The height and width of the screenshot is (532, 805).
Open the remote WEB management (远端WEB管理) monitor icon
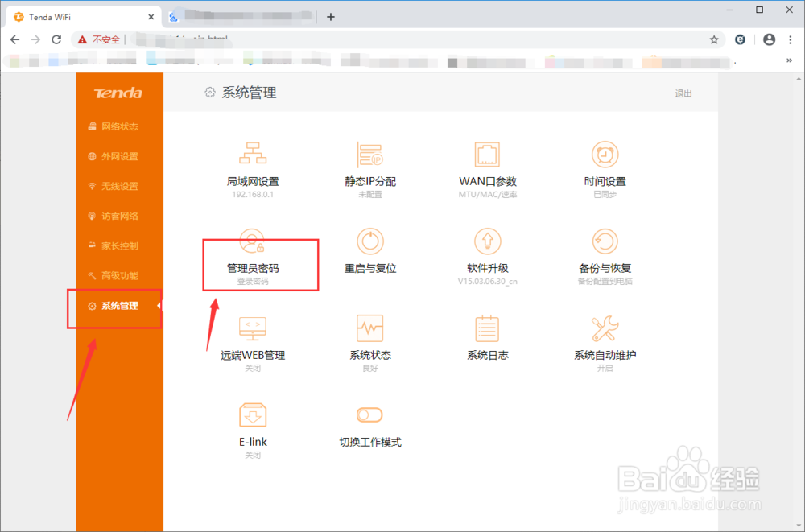pos(253,328)
